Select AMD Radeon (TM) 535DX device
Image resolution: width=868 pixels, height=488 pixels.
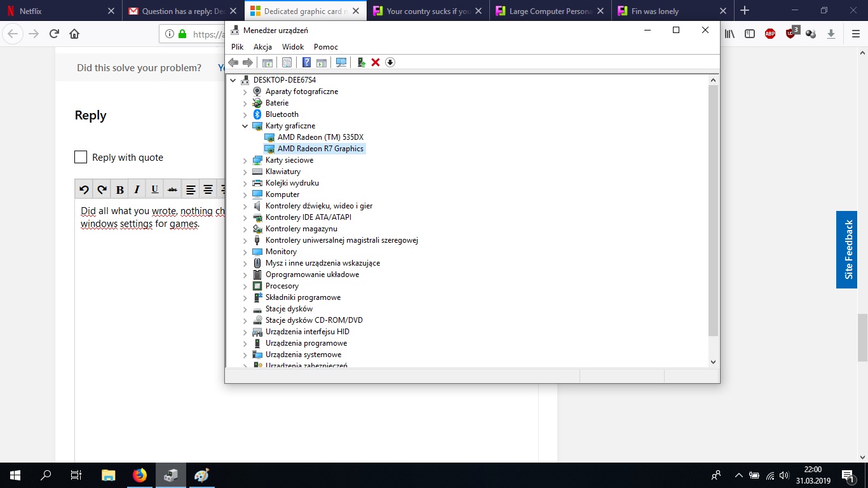click(x=320, y=137)
